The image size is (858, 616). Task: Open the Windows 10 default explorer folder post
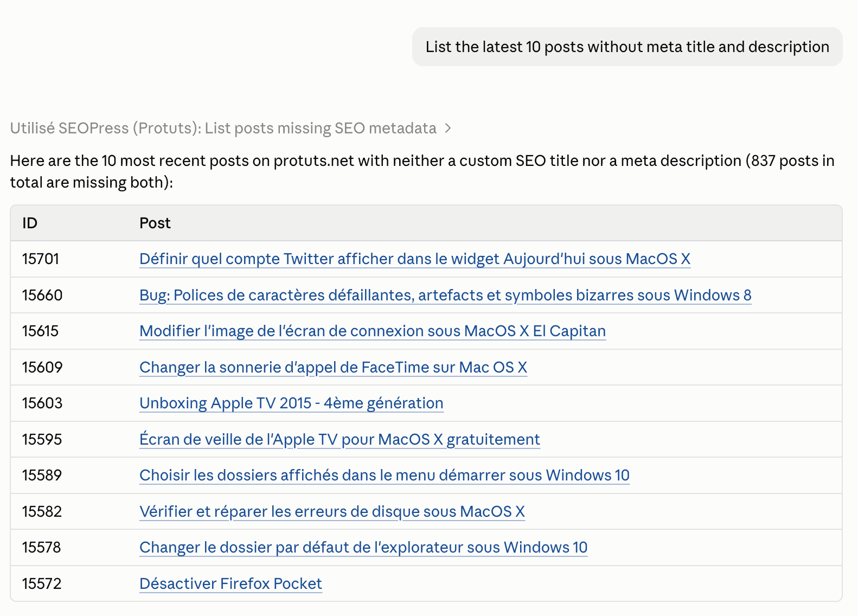pyautogui.click(x=363, y=548)
